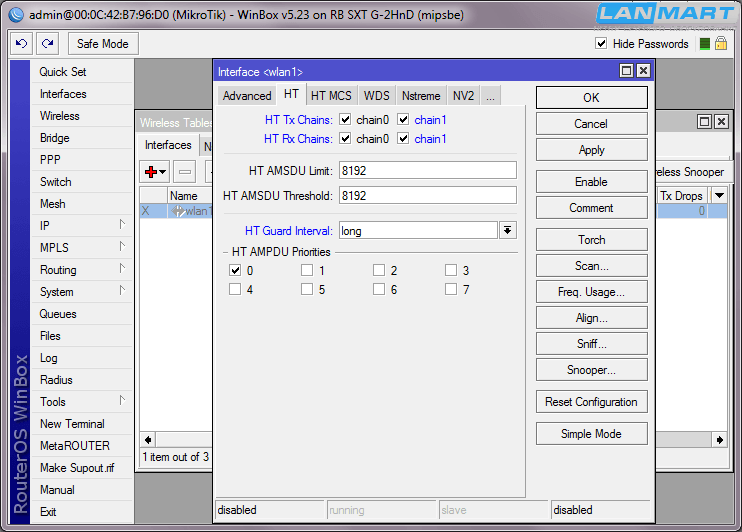Open HT Guard Interval dropdown arrow
The image size is (742, 532).
tap(508, 231)
